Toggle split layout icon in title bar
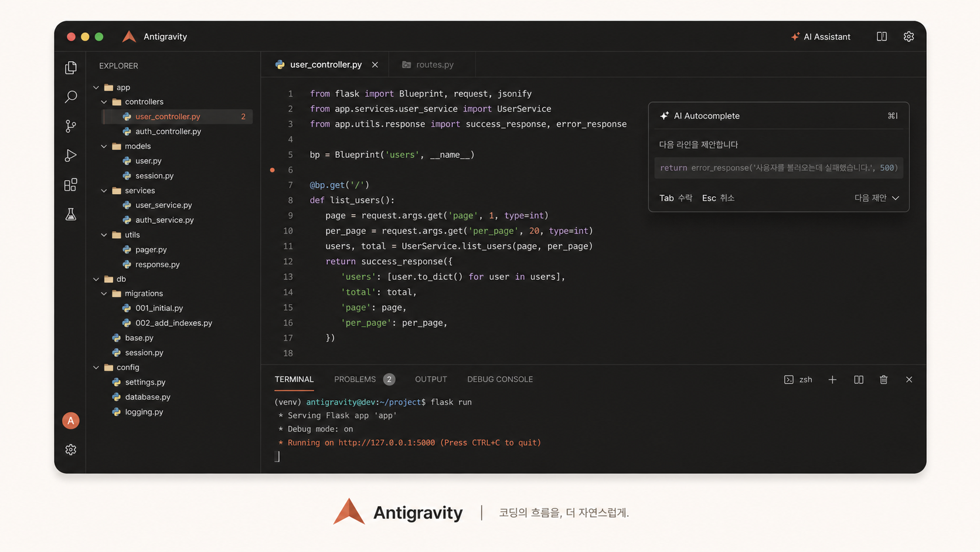 pos(882,36)
